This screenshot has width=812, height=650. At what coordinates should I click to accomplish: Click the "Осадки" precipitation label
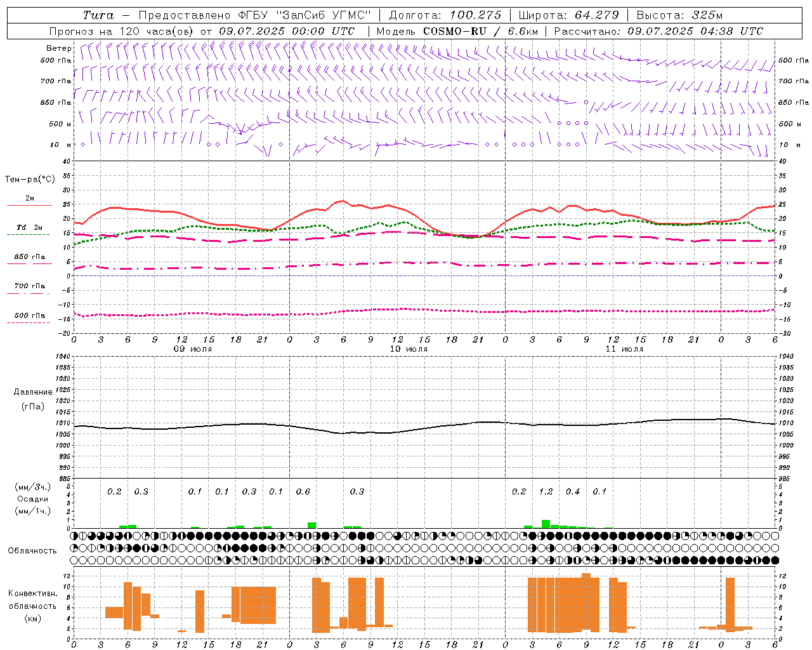click(33, 499)
